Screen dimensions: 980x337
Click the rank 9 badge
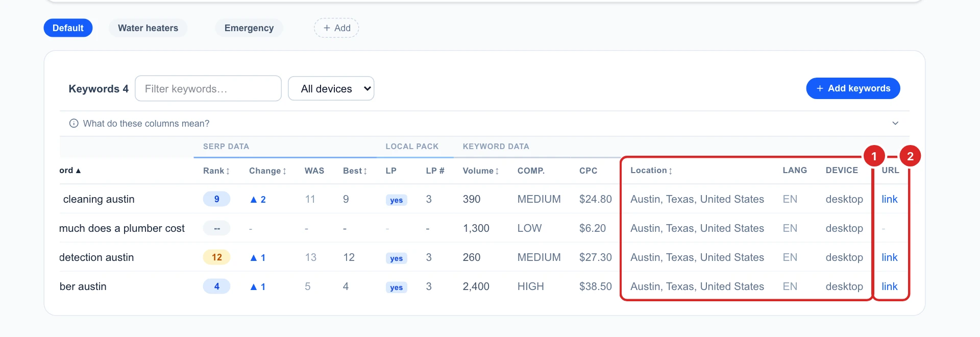click(x=217, y=199)
